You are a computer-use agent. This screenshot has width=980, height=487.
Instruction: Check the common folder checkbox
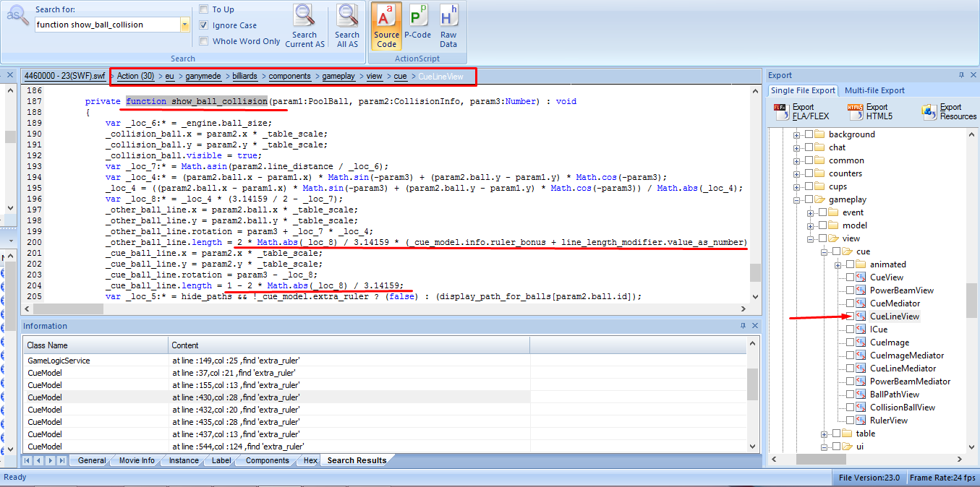click(809, 160)
